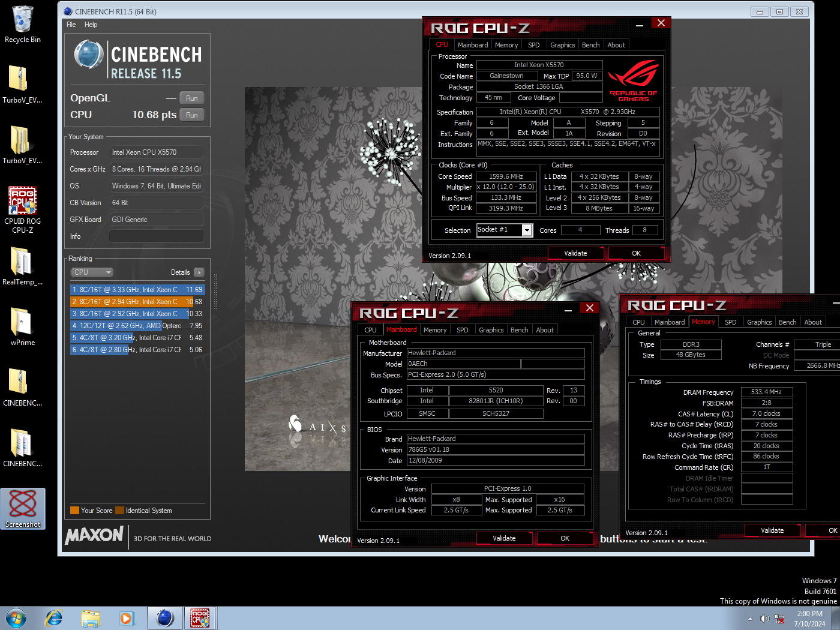Screen dimensions: 840x630
Task: Click the orange Your Score legend swatch
Action: pos(74,511)
